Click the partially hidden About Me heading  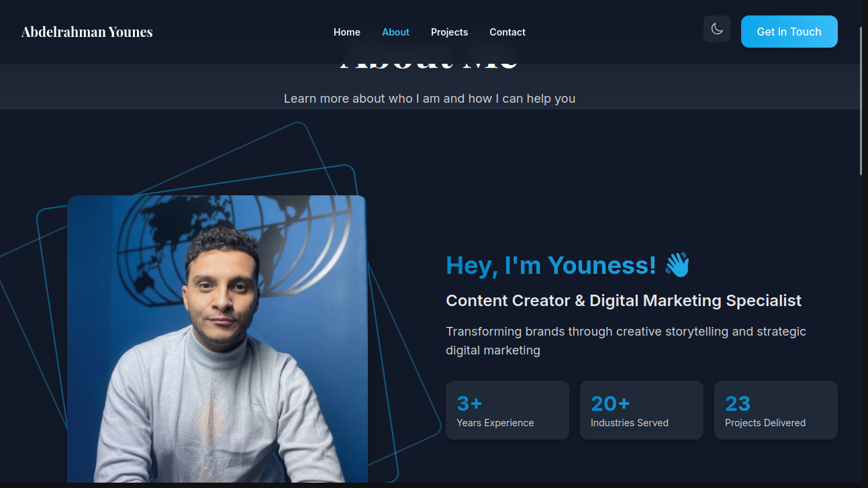(430, 67)
